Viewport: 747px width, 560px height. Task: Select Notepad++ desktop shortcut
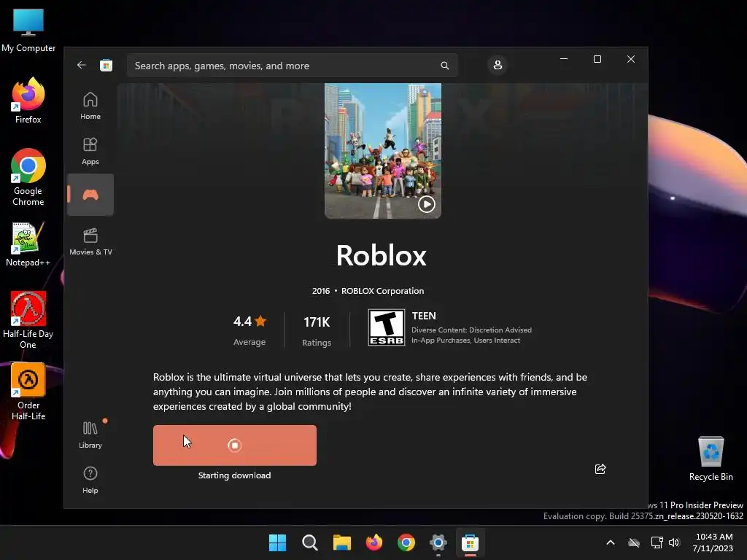coord(28,244)
